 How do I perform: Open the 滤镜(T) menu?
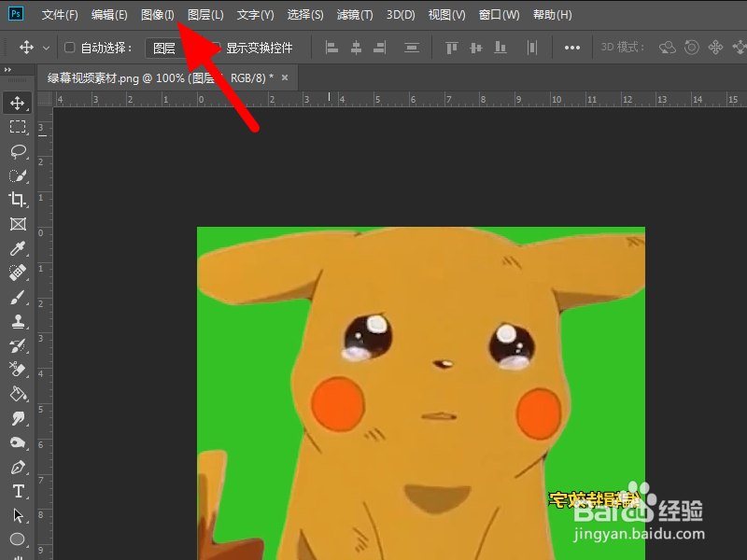pos(355,15)
